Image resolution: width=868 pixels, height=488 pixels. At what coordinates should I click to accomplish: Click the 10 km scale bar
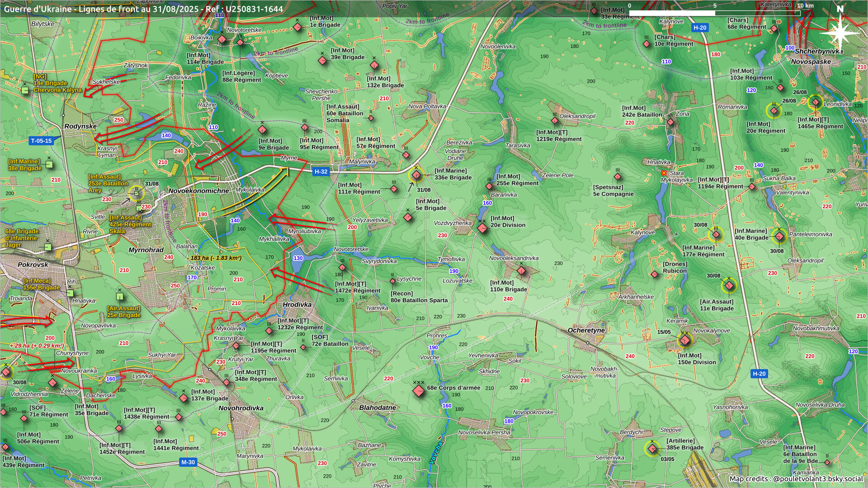pyautogui.click(x=714, y=13)
